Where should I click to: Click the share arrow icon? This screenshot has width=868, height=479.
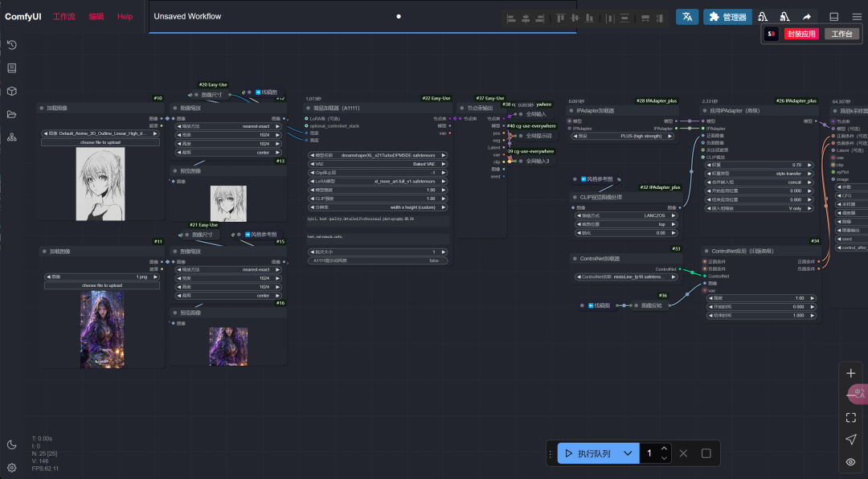tap(807, 17)
